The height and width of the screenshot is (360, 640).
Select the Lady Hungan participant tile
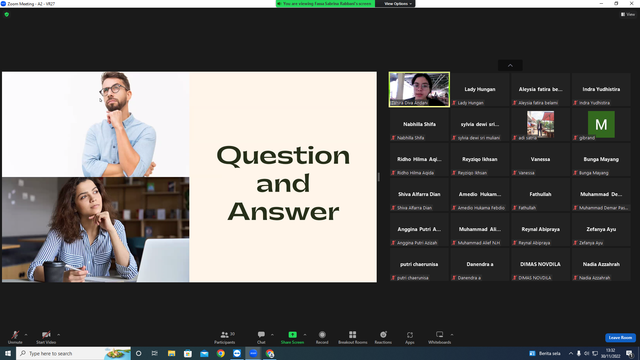(x=480, y=89)
